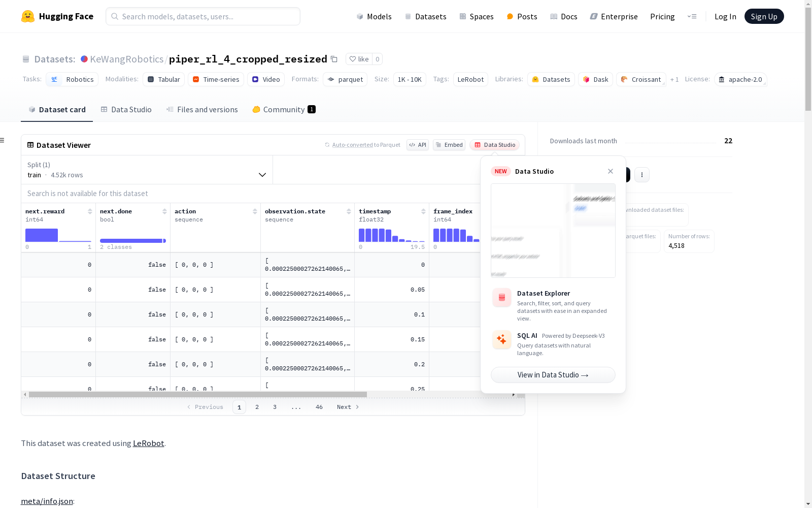The image size is (812, 508).
Task: Go to page 3 of the table
Action: pyautogui.click(x=275, y=407)
